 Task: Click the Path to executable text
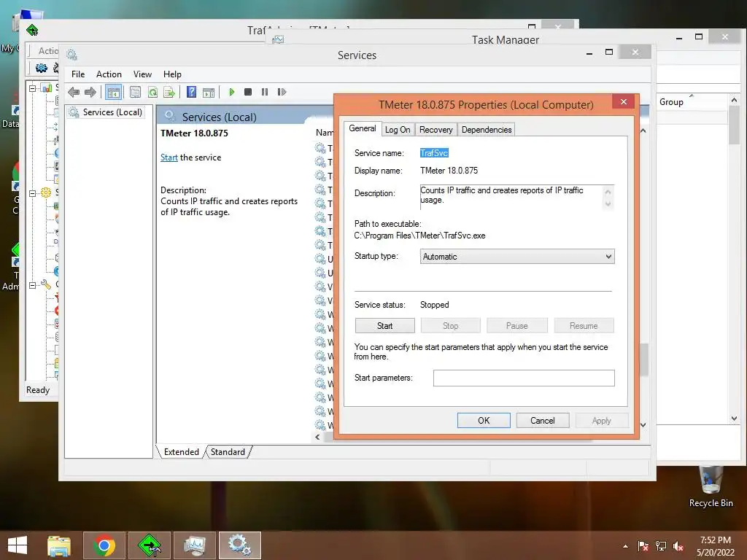coord(419,236)
